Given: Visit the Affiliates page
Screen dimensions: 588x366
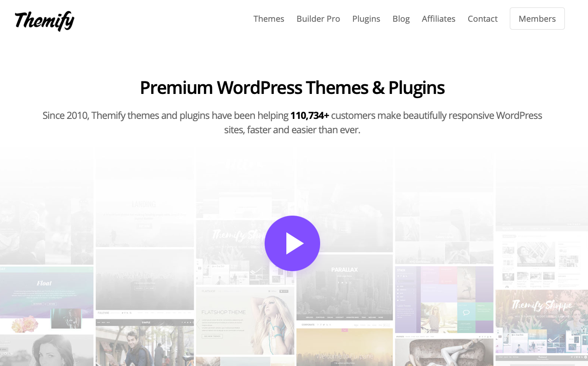Looking at the screenshot, I should click(439, 19).
